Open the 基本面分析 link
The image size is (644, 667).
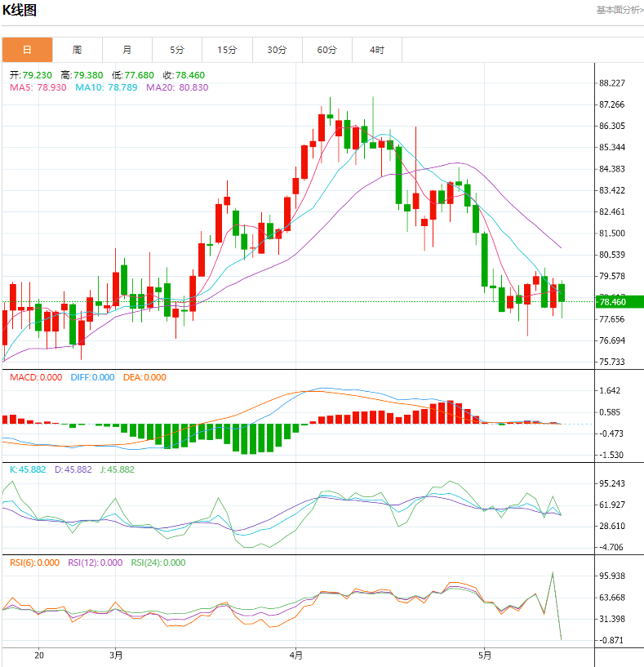[x=620, y=10]
